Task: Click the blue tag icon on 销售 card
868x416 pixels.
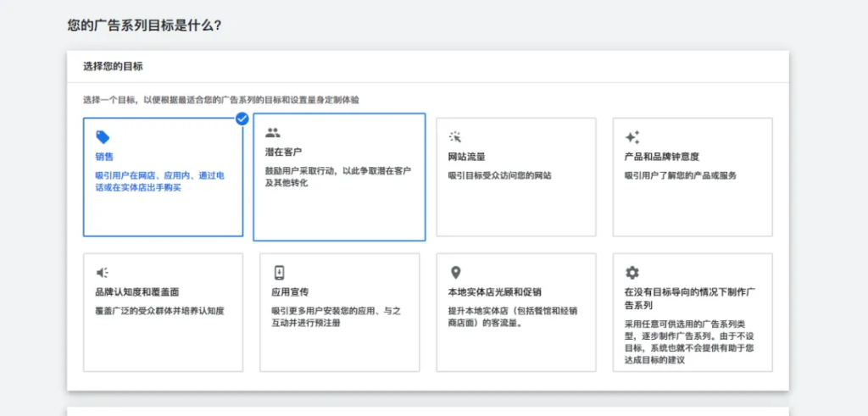Action: [103, 137]
